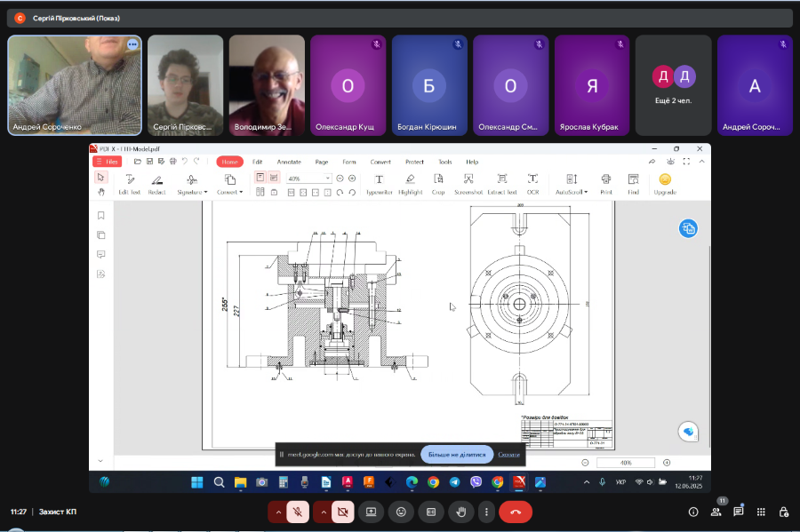Toggle the microphone mute button
800x532 pixels.
point(299,512)
